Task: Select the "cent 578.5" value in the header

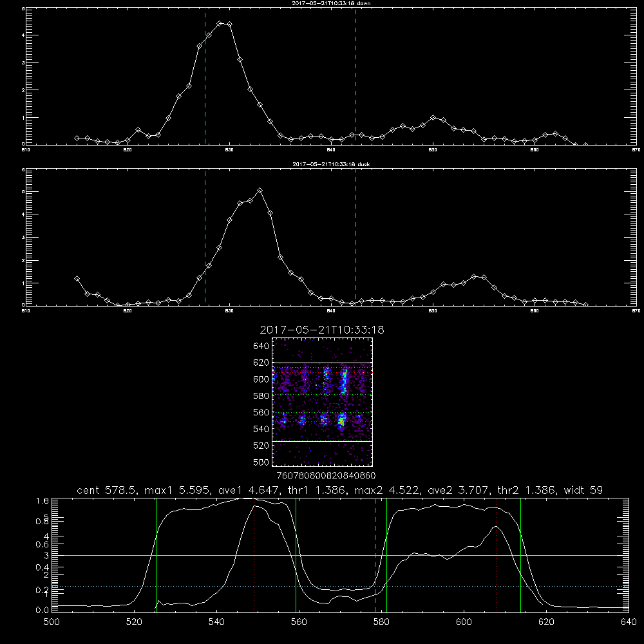Action: click(106, 490)
